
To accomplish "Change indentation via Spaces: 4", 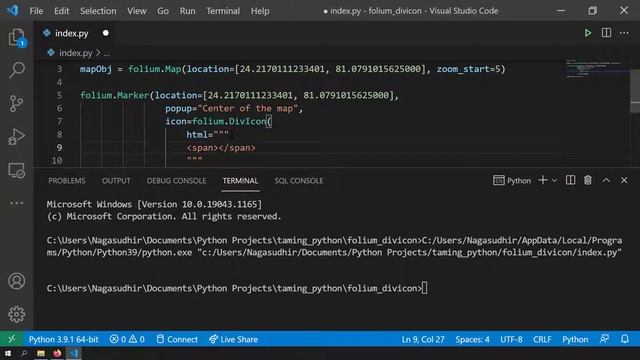I will point(472,339).
